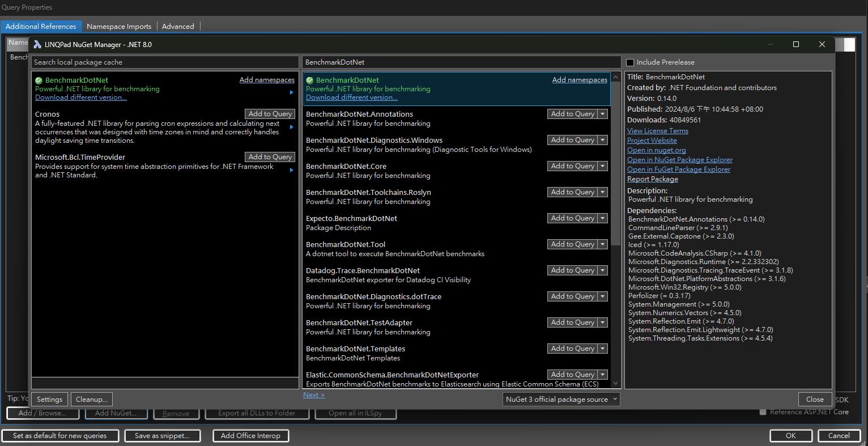Click Add to Query for Cronos package

(270, 114)
